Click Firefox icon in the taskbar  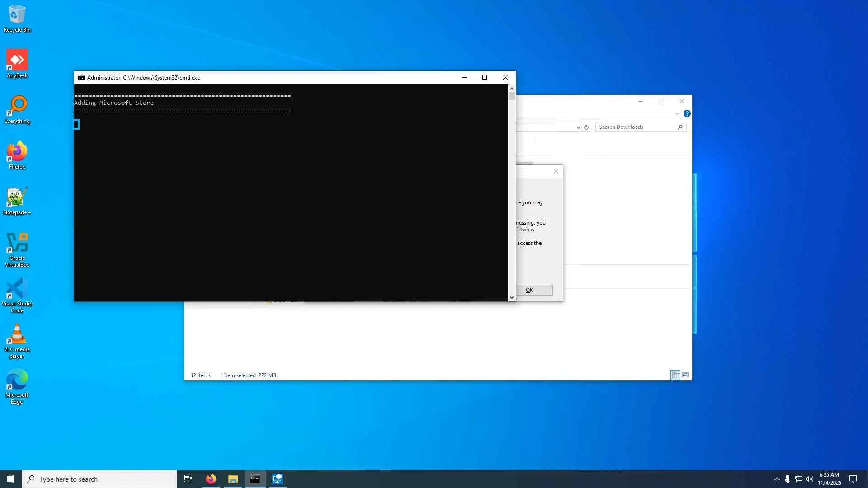(x=211, y=479)
